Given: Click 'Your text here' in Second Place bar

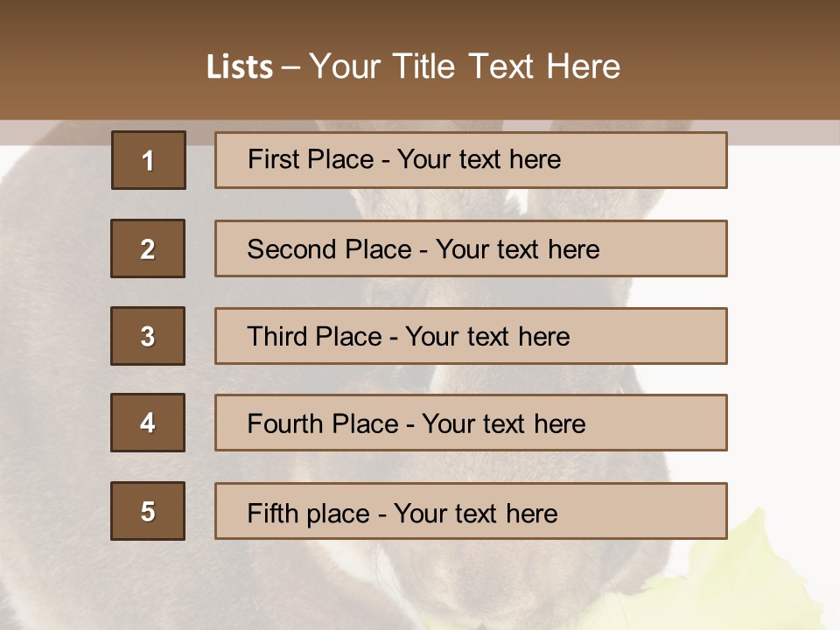Looking at the screenshot, I should tap(517, 249).
